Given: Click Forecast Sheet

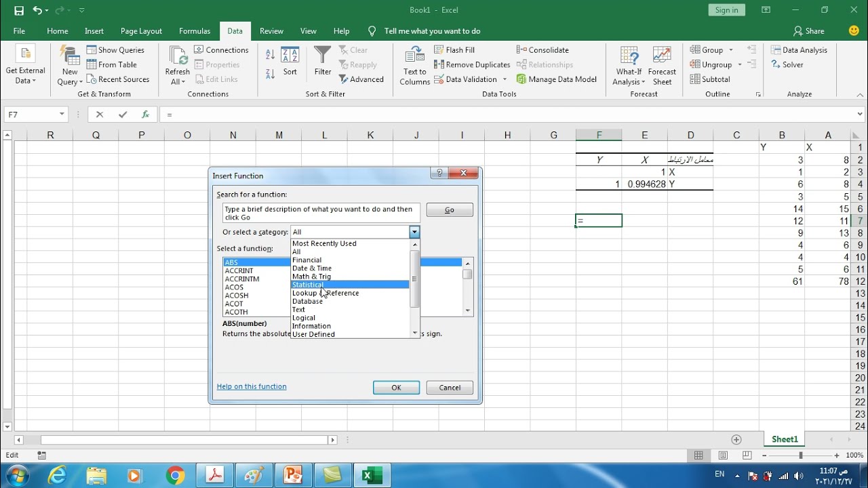Looking at the screenshot, I should click(x=662, y=66).
